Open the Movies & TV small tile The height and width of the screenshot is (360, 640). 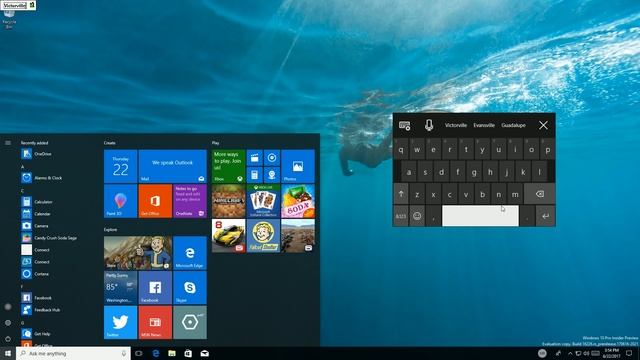point(255,158)
